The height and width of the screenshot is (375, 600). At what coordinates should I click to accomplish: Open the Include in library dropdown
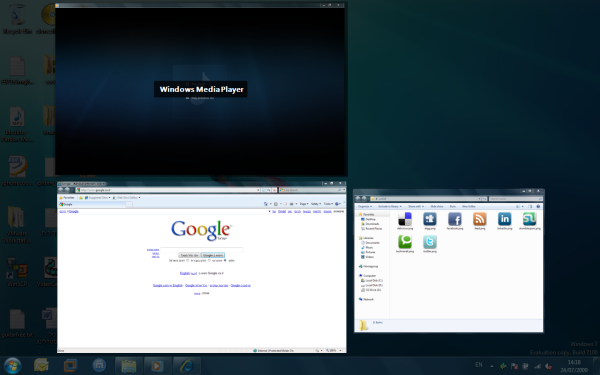(390, 206)
